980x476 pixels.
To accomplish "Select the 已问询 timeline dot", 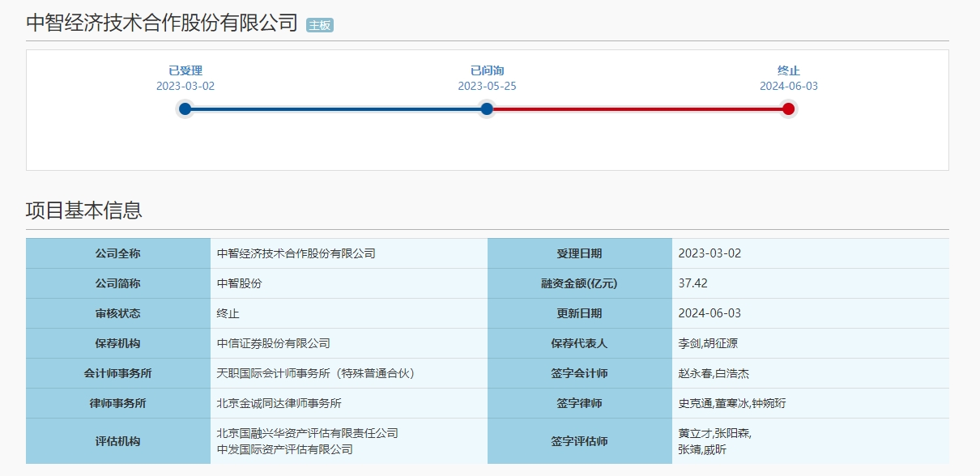I will 487,108.
